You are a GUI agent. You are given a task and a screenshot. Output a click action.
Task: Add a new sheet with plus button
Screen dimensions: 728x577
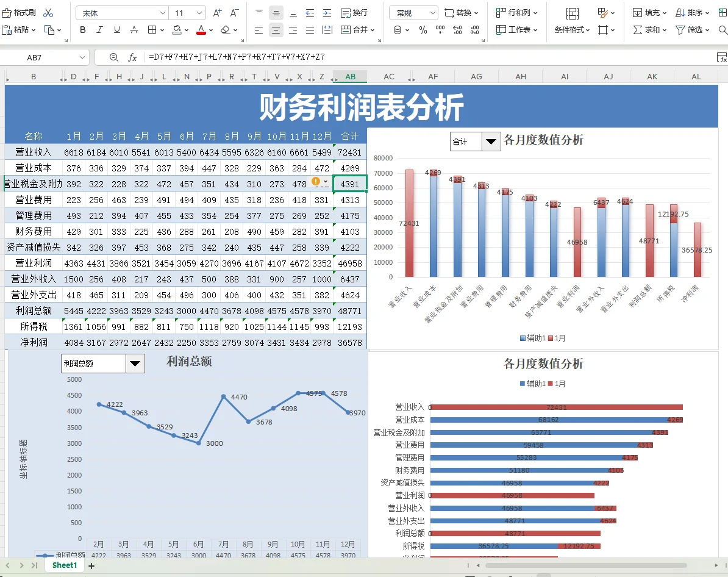pyautogui.click(x=91, y=566)
